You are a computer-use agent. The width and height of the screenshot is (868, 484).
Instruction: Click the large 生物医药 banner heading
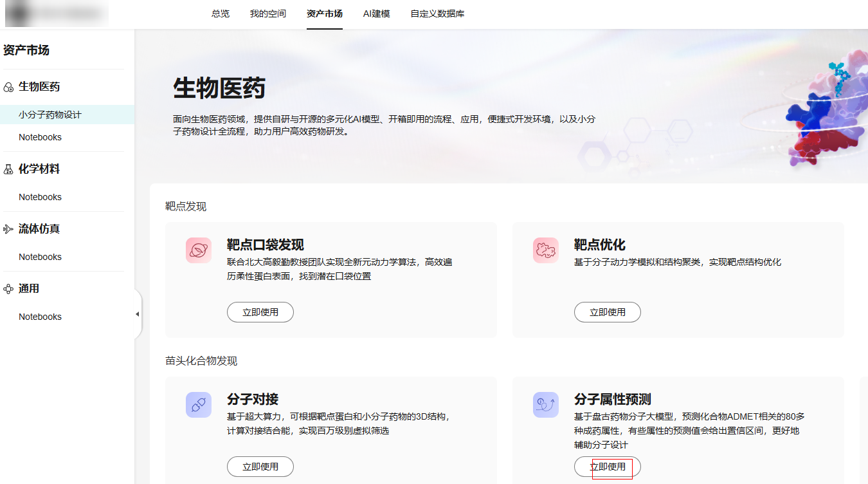219,88
